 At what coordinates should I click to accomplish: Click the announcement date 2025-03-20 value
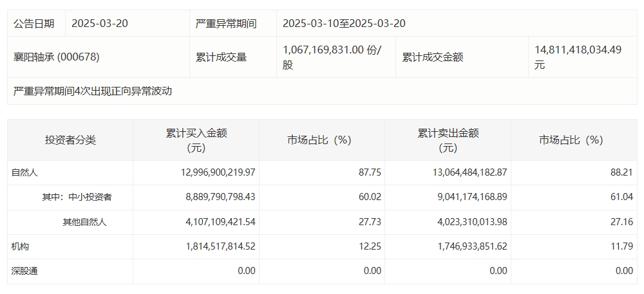[x=100, y=24]
